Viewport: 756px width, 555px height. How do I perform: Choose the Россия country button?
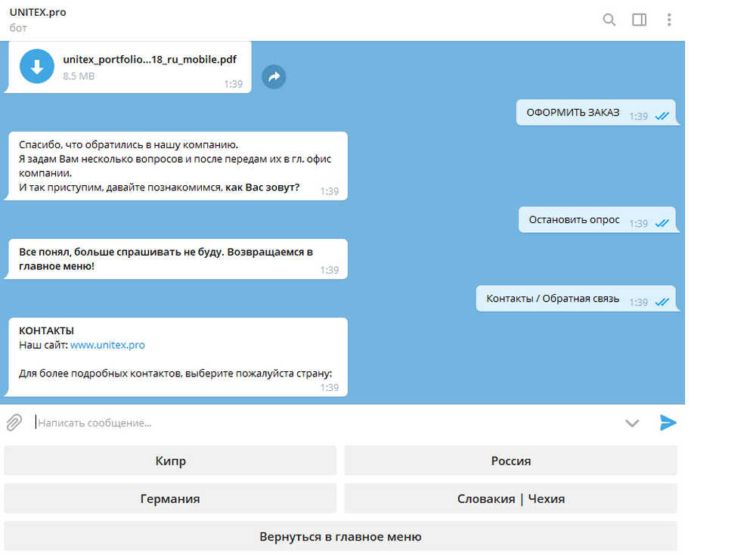510,461
